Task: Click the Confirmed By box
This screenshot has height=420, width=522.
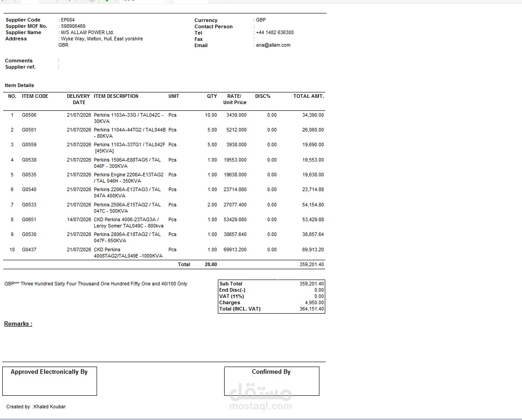Action: coord(272,381)
